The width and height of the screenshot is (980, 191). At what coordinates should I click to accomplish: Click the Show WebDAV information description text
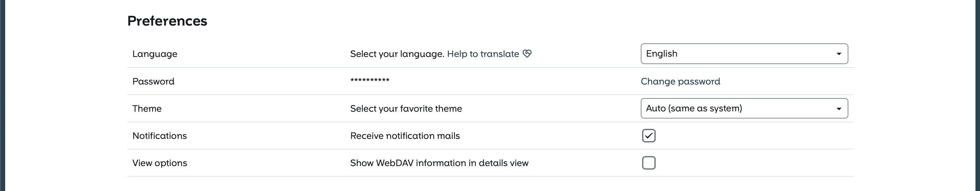coord(439,163)
